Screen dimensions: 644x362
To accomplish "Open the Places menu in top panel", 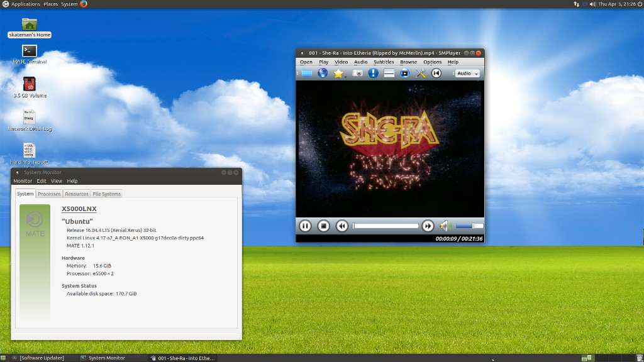I will (50, 4).
